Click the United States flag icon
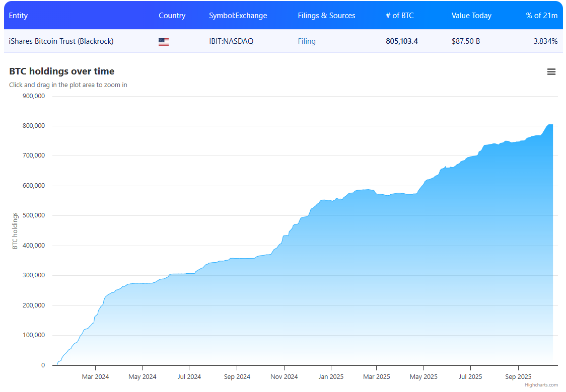Screen dimensions: 566x392 tap(164, 42)
